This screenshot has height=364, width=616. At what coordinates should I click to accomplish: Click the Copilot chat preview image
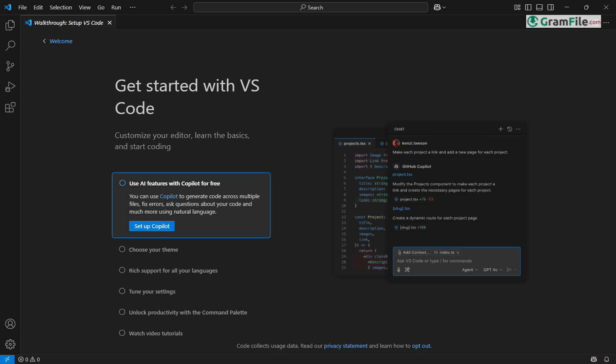pyautogui.click(x=430, y=202)
